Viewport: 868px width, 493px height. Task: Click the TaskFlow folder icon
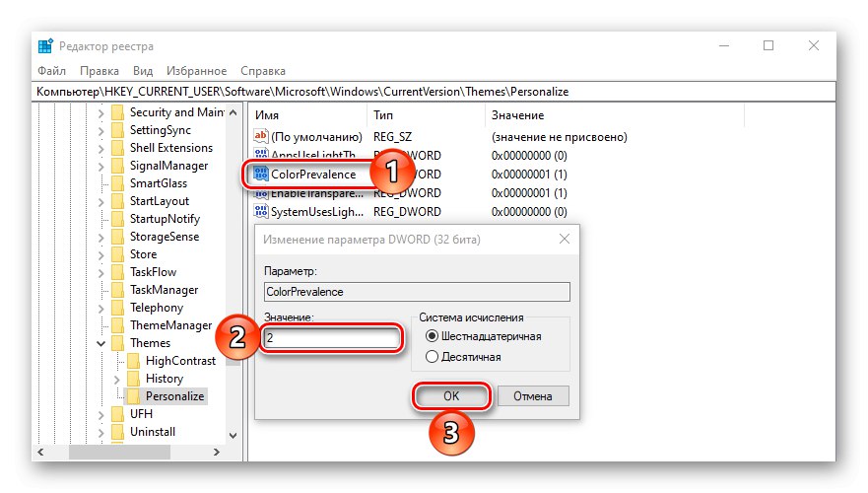117,272
